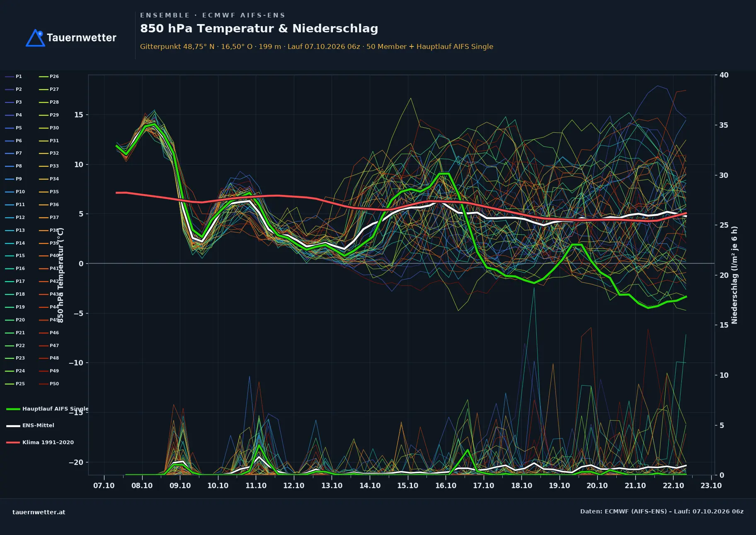
Task: Click the x-axis date label 19.10
Action: coord(560,486)
